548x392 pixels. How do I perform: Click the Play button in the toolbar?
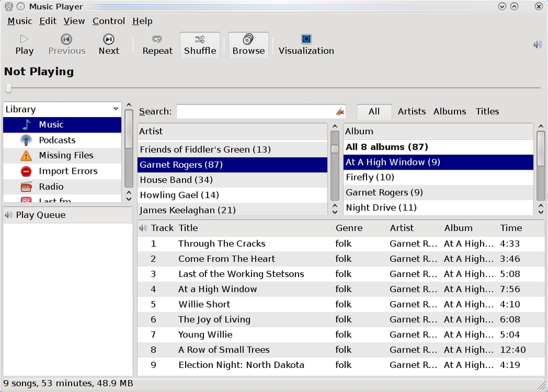tap(24, 44)
